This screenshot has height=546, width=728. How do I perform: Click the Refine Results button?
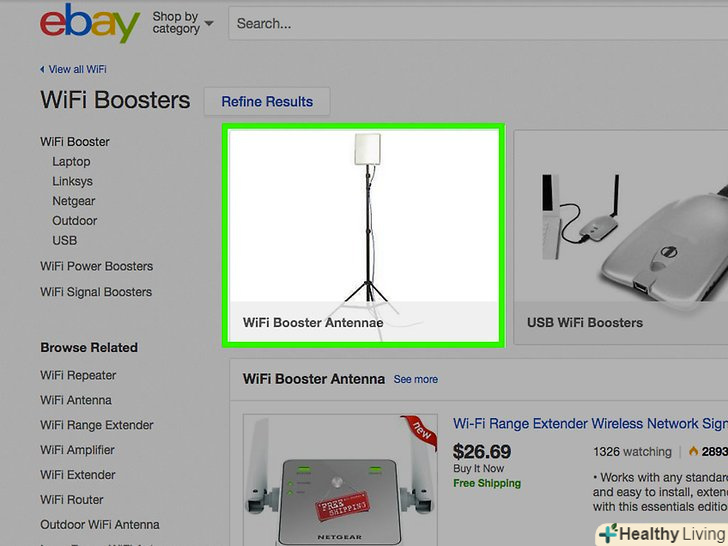(267, 102)
